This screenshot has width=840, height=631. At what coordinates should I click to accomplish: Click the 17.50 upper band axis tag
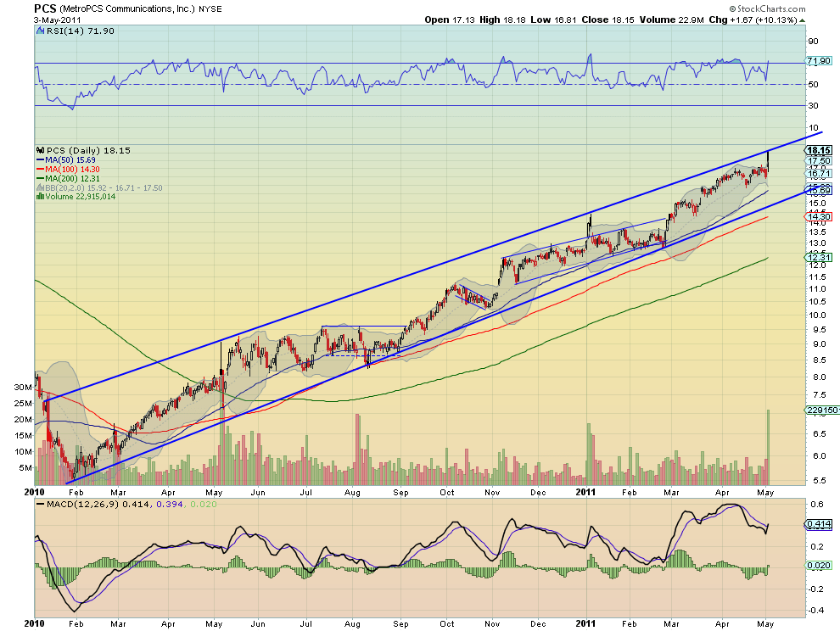click(x=819, y=160)
